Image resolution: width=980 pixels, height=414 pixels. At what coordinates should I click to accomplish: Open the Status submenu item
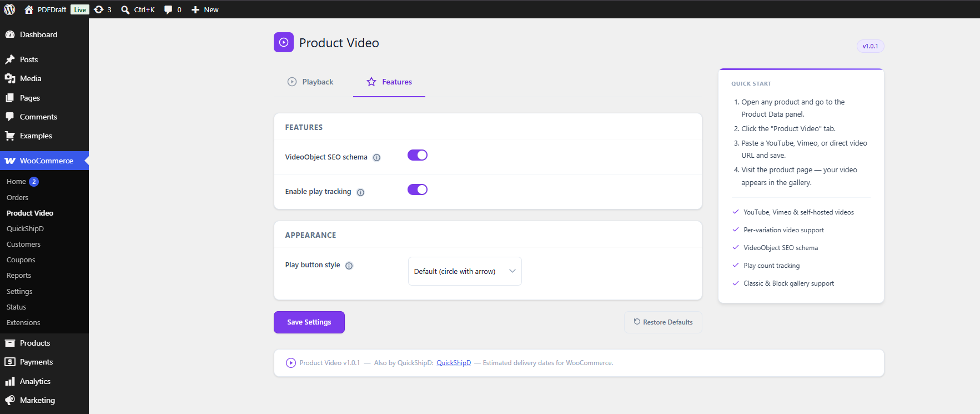tap(16, 307)
